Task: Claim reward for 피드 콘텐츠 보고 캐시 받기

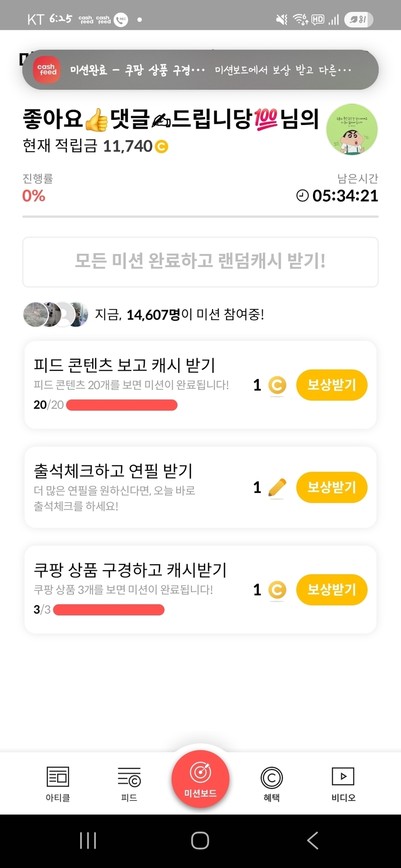Action: (x=331, y=385)
